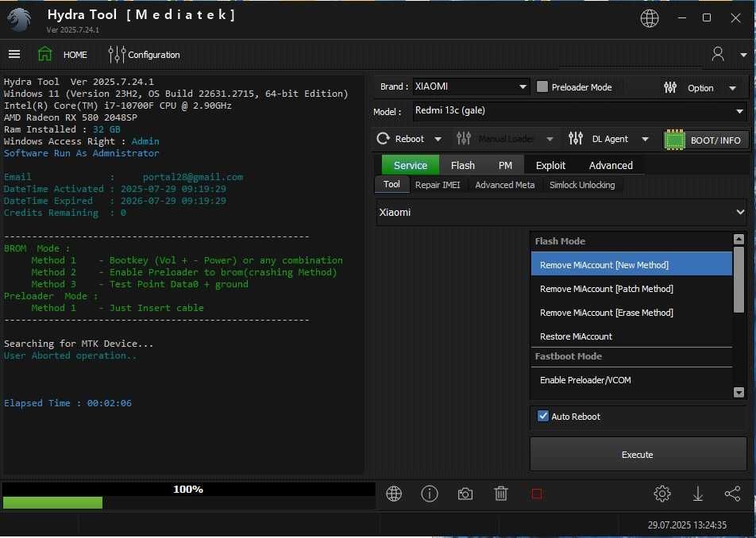Viewport: 756px width, 538px height.
Task: Expand the Option dropdown arrow
Action: click(x=733, y=88)
